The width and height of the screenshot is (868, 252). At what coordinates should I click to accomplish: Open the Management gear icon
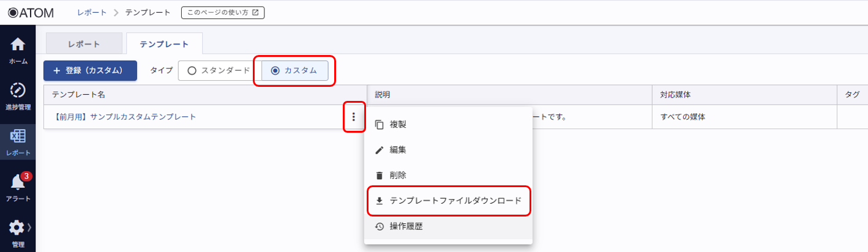(x=16, y=228)
